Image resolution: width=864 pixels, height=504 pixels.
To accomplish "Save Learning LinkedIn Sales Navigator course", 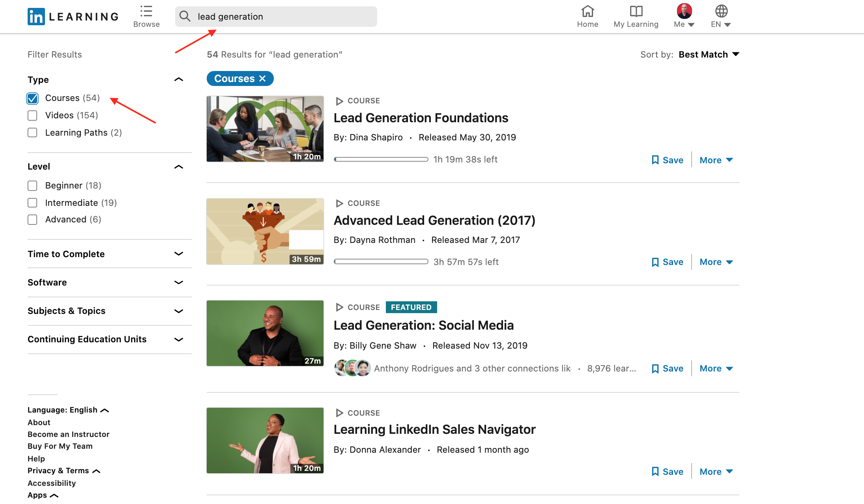I will pos(667,472).
